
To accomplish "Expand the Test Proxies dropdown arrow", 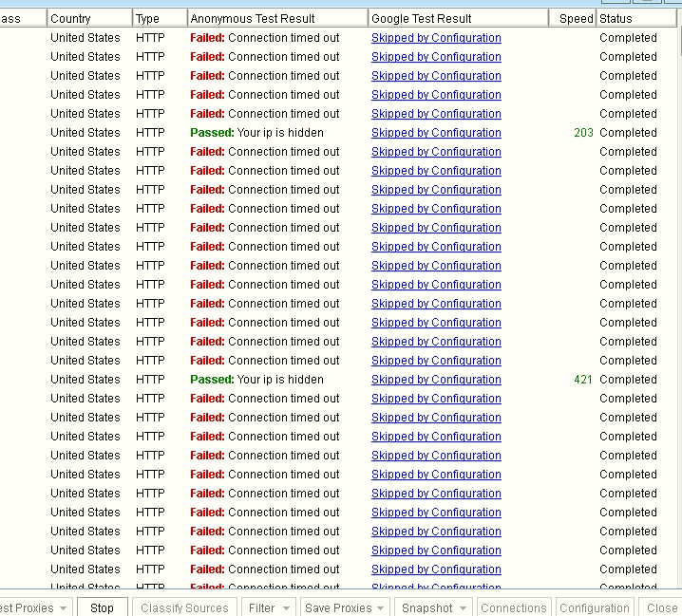I will (x=64, y=608).
